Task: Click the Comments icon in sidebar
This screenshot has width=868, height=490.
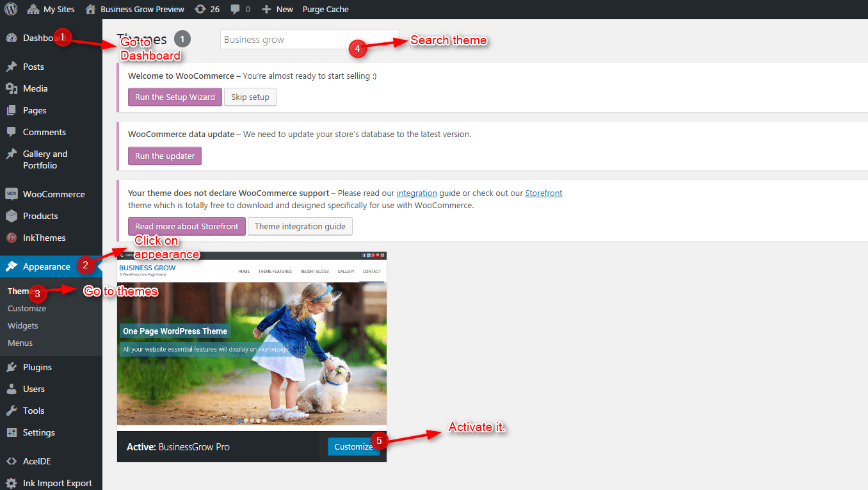Action: (x=12, y=132)
